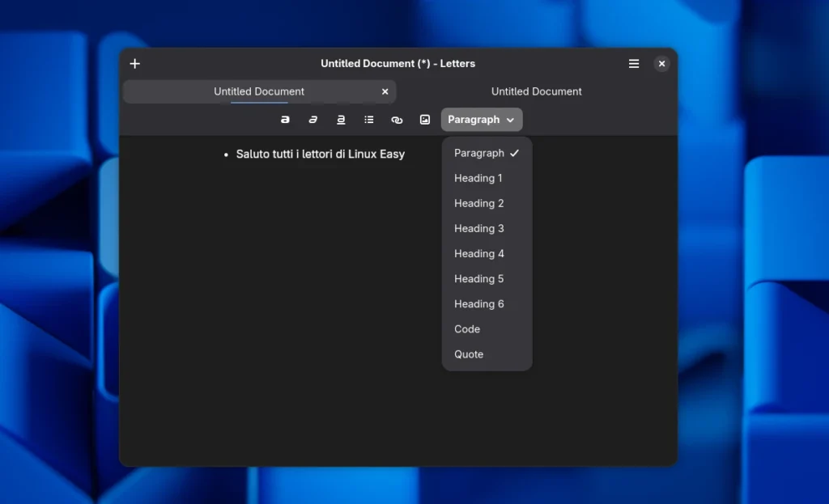Collapse the Paragraph style dropdown

point(482,120)
